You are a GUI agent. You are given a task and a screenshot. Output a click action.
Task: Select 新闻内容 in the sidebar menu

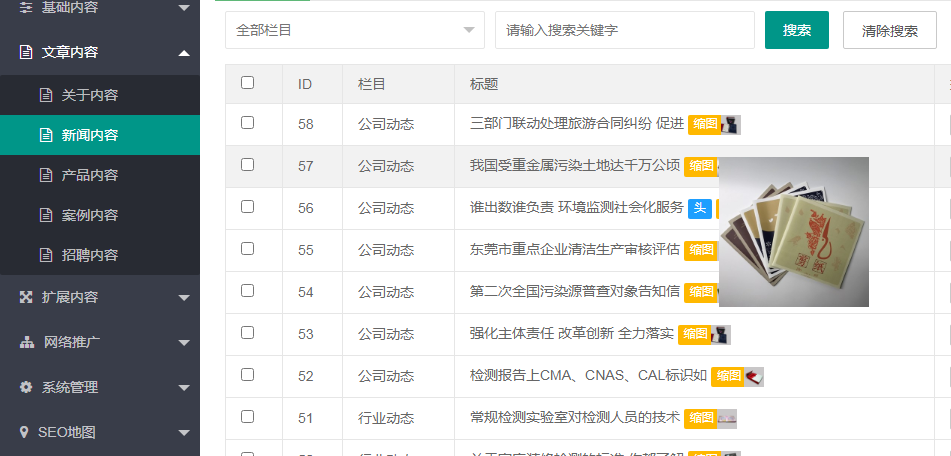click(90, 135)
